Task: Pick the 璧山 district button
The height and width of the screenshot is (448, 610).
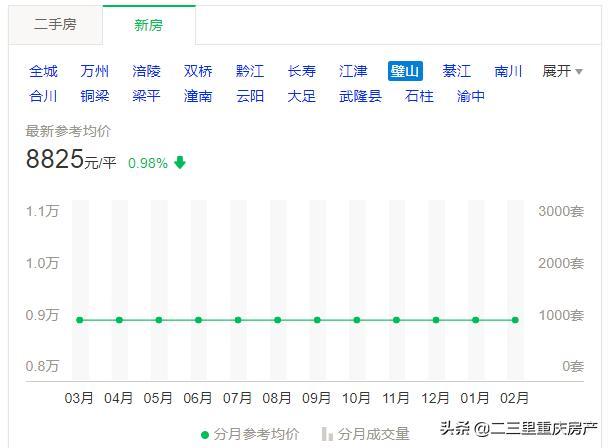Action: click(x=405, y=71)
